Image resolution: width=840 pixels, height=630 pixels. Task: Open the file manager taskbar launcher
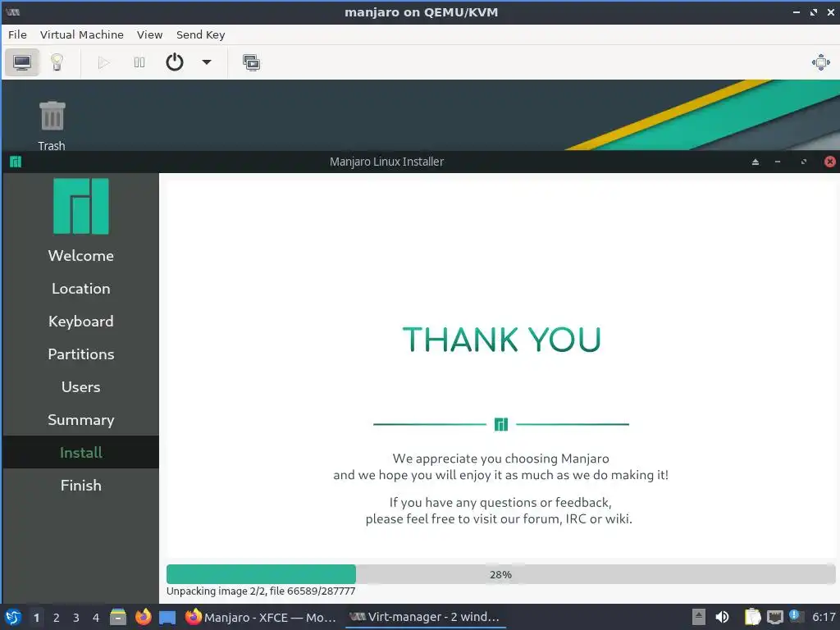pyautogui.click(x=118, y=617)
